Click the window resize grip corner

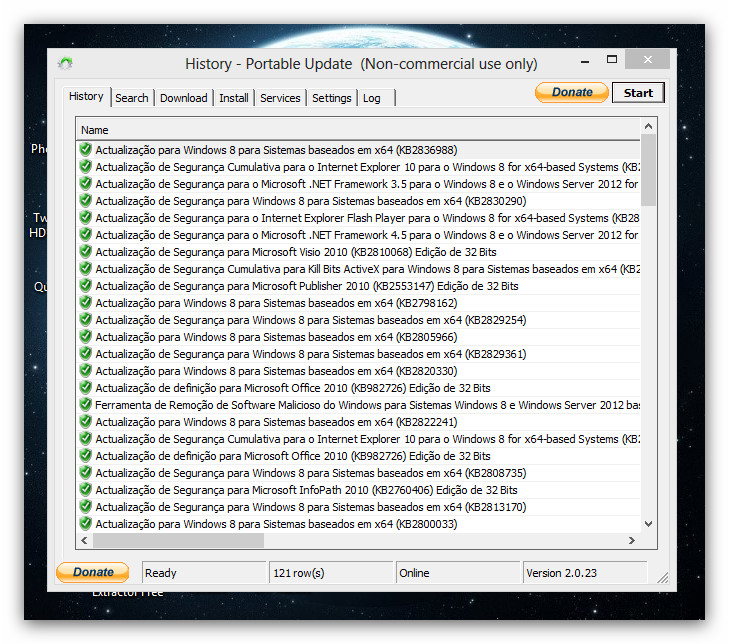coord(663,578)
